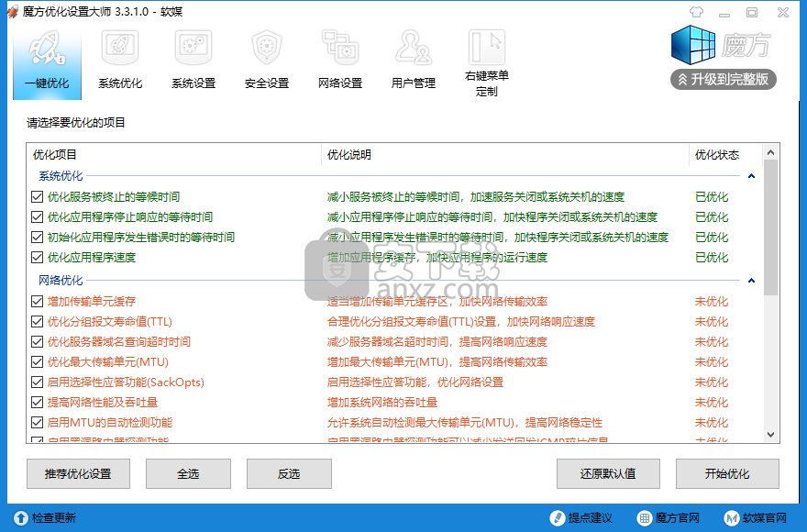Toggle 优化最大传输单元(MTU) checkbox

click(37, 362)
